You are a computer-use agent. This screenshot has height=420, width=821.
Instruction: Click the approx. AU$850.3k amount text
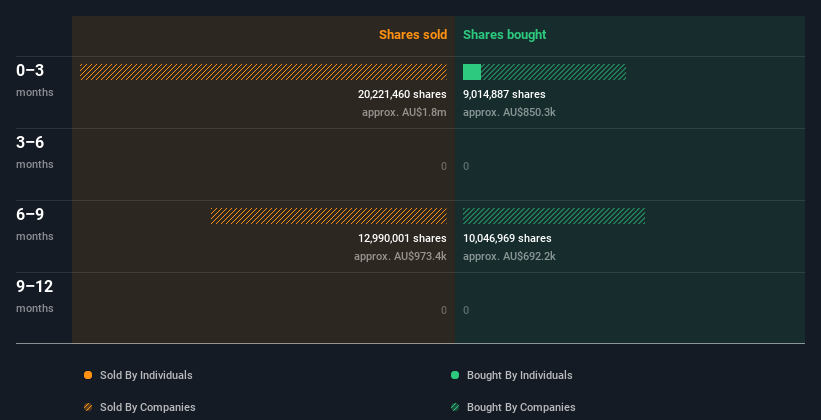(x=509, y=112)
